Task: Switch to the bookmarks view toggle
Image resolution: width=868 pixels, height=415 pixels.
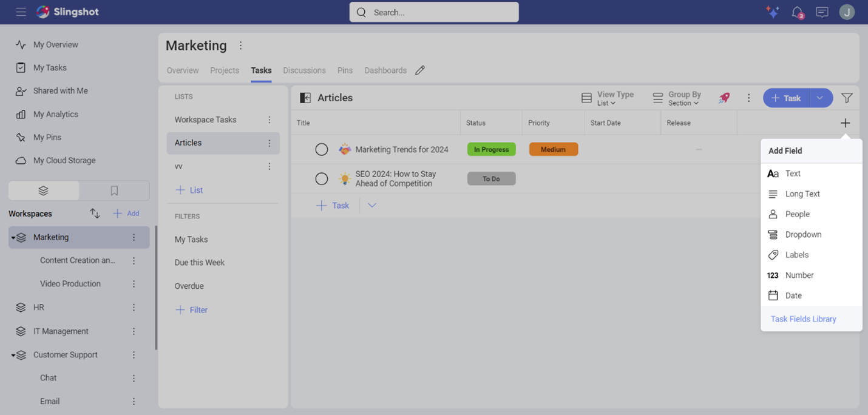Action: 114,191
